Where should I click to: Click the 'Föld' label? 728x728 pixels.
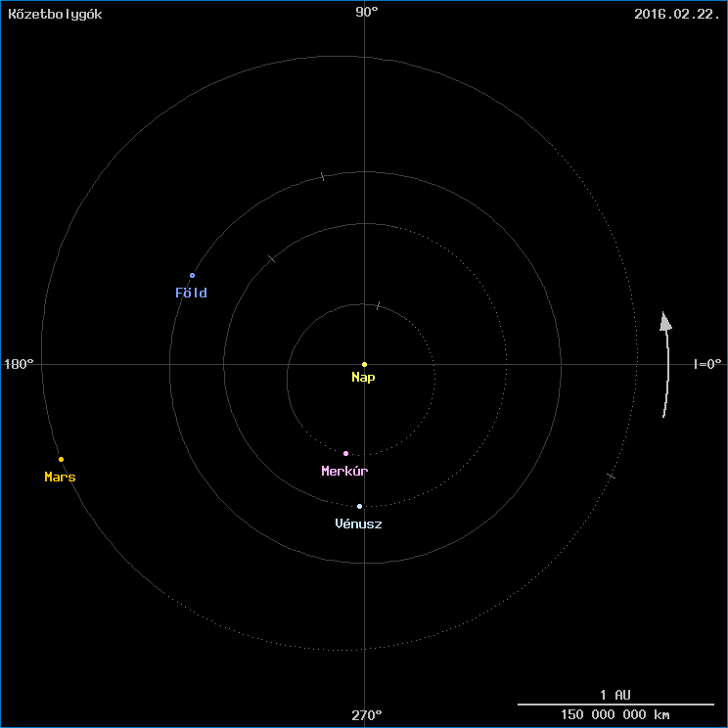tap(191, 293)
